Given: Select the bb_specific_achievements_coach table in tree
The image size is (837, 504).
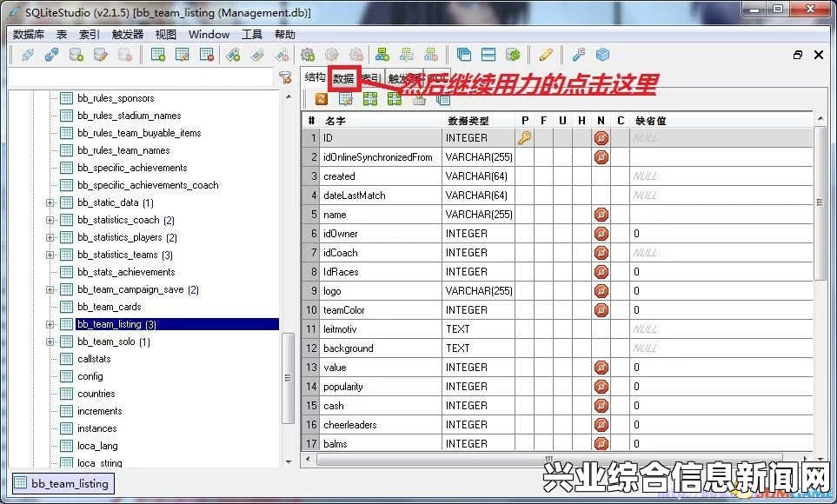Looking at the screenshot, I should click(x=148, y=185).
